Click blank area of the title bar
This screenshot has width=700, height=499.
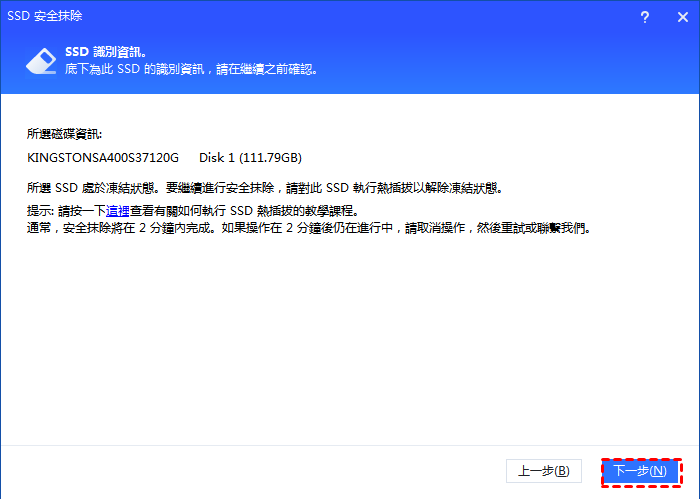click(350, 16)
